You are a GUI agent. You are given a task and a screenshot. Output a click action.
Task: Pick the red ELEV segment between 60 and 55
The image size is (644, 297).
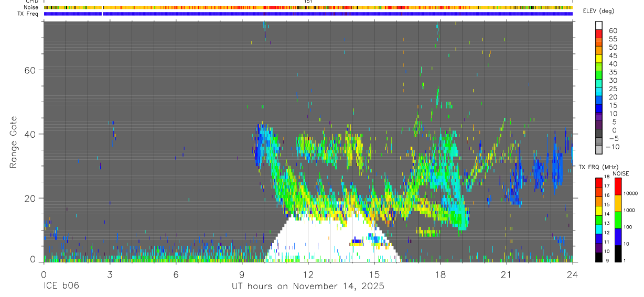(598, 33)
